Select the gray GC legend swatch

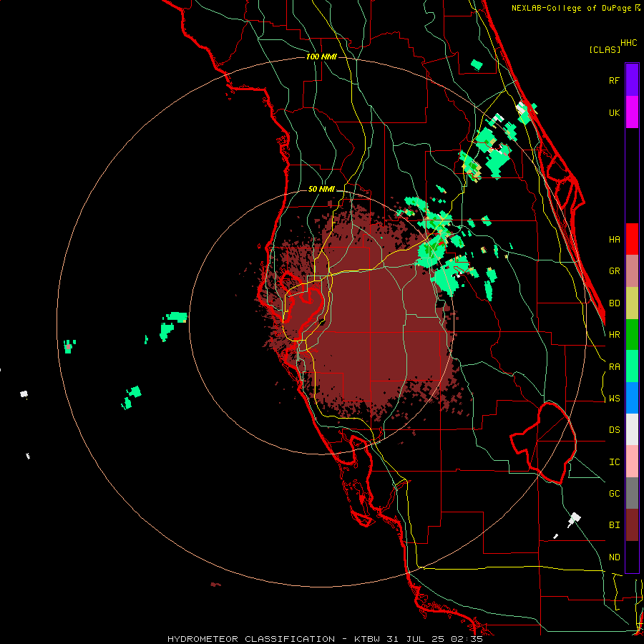tap(632, 493)
